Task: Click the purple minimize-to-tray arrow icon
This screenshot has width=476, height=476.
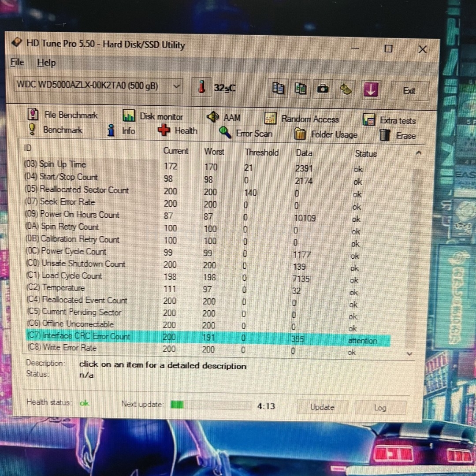Action: [371, 90]
